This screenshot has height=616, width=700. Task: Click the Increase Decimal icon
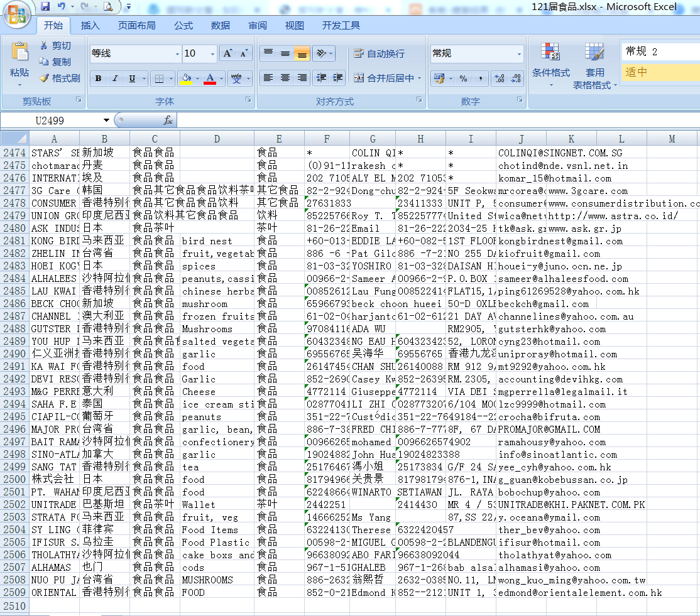tap(500, 78)
